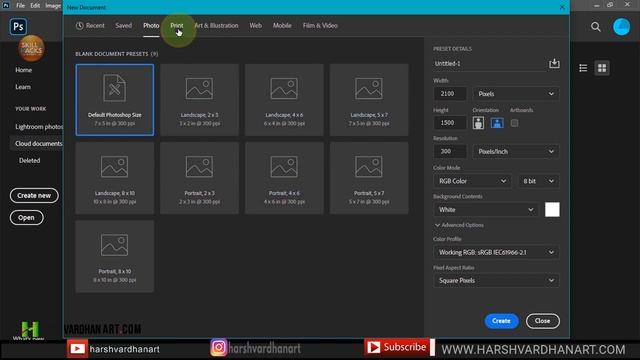Click the Width input field 2100
640x360 pixels.
(x=450, y=94)
